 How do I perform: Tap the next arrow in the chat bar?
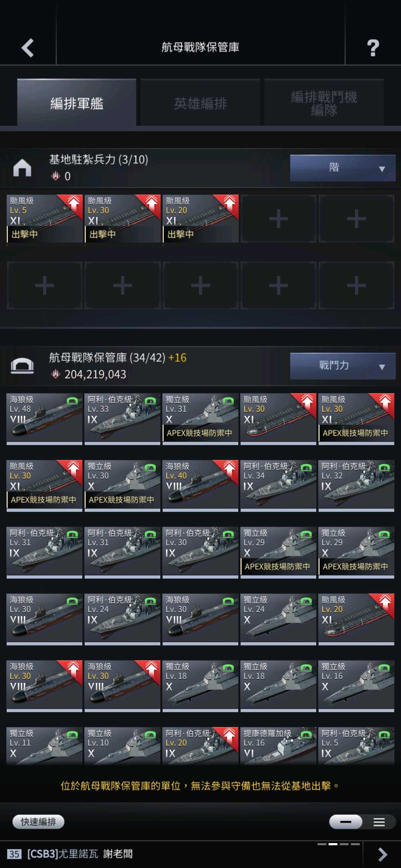tap(382, 854)
